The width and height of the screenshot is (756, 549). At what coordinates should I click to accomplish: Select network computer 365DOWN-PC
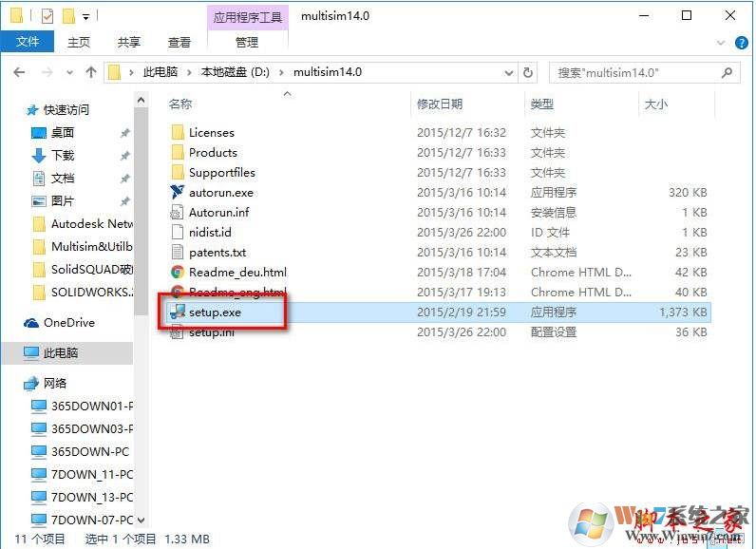pos(80,451)
